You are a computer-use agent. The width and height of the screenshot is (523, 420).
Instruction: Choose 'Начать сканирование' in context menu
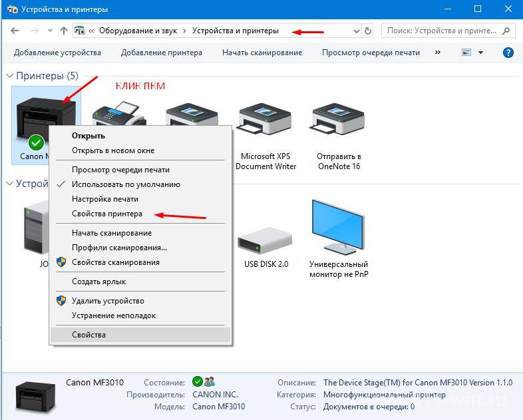pyautogui.click(x=140, y=233)
